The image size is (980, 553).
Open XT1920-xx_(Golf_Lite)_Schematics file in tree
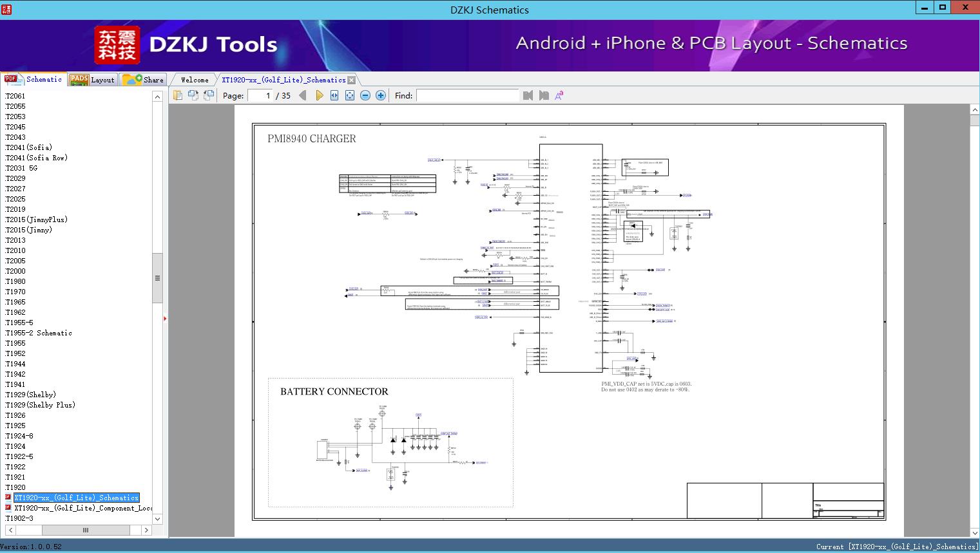coord(77,498)
